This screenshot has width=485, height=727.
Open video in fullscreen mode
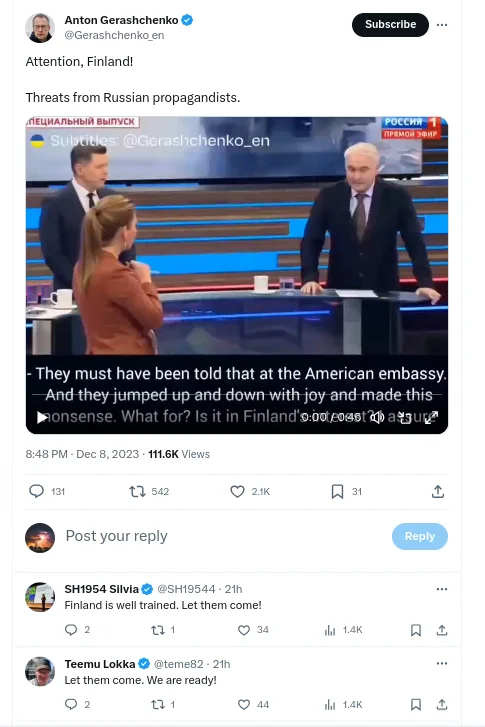(431, 417)
